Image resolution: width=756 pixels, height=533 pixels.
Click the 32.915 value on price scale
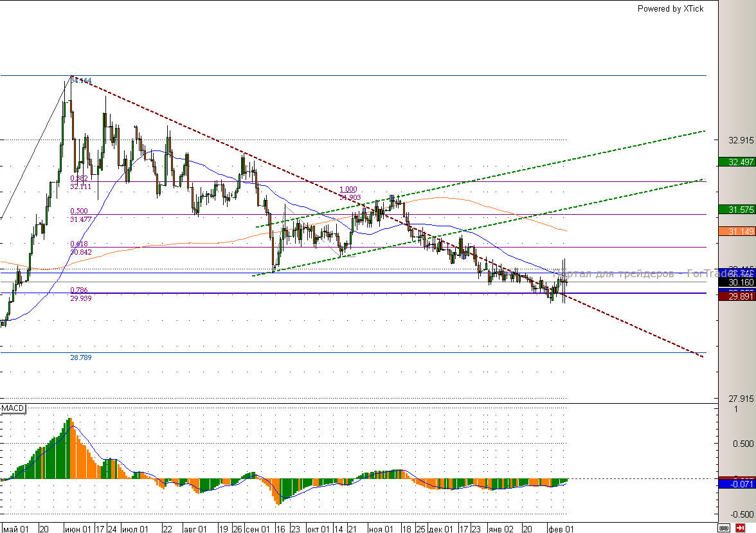(x=741, y=140)
